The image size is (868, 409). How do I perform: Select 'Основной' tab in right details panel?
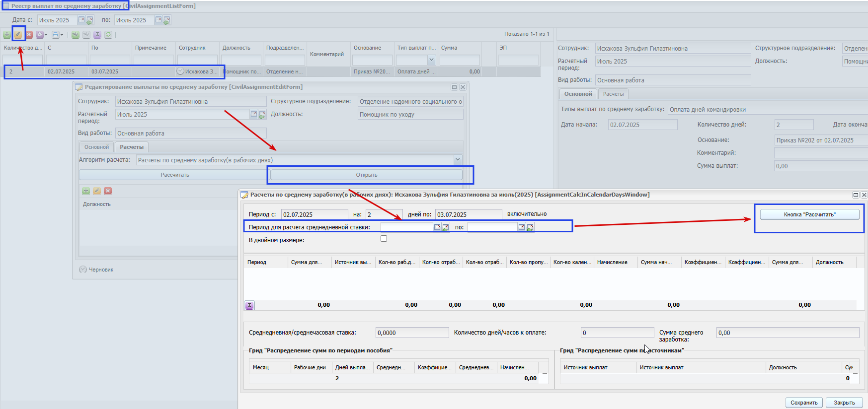578,94
